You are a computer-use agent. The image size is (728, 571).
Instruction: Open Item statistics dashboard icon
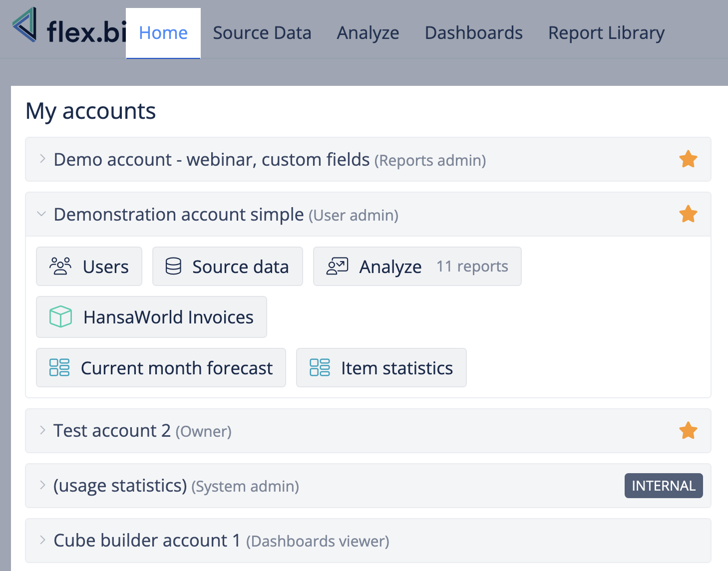pos(320,367)
